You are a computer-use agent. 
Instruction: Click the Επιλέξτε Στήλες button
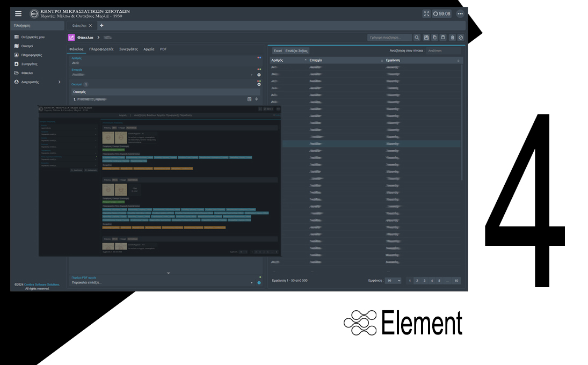[x=296, y=50]
